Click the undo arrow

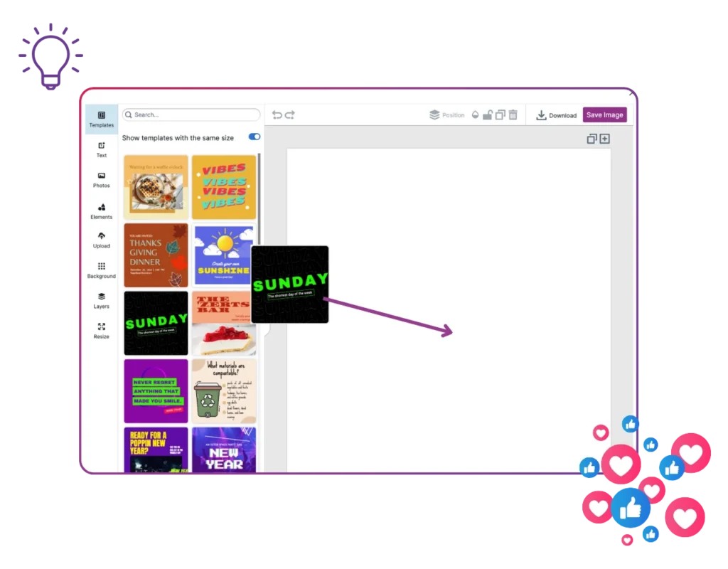[x=277, y=115]
